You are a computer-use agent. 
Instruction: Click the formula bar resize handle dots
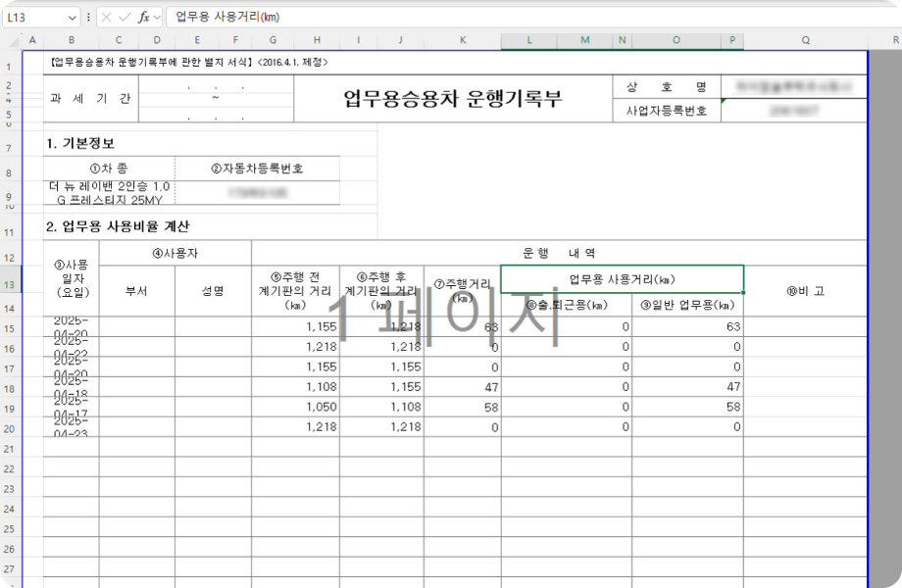[89, 18]
